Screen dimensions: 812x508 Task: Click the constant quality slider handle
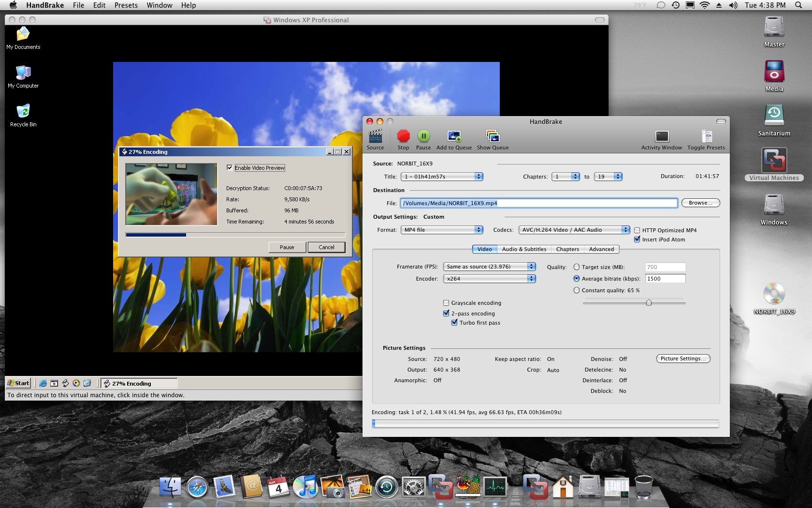[649, 302]
